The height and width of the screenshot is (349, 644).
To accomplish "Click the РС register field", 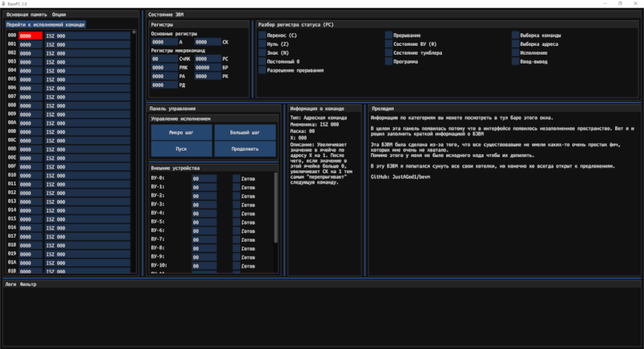I will (208, 59).
